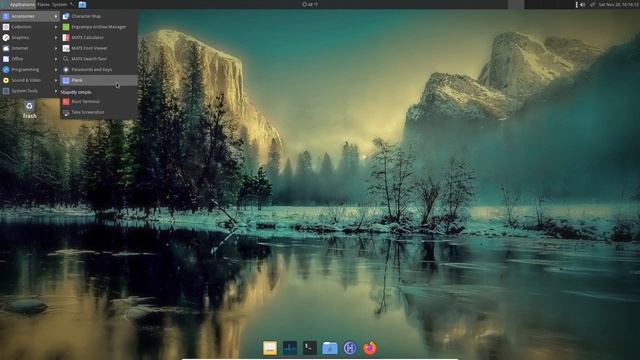
Task: Open the System menu
Action: pyautogui.click(x=59, y=4)
